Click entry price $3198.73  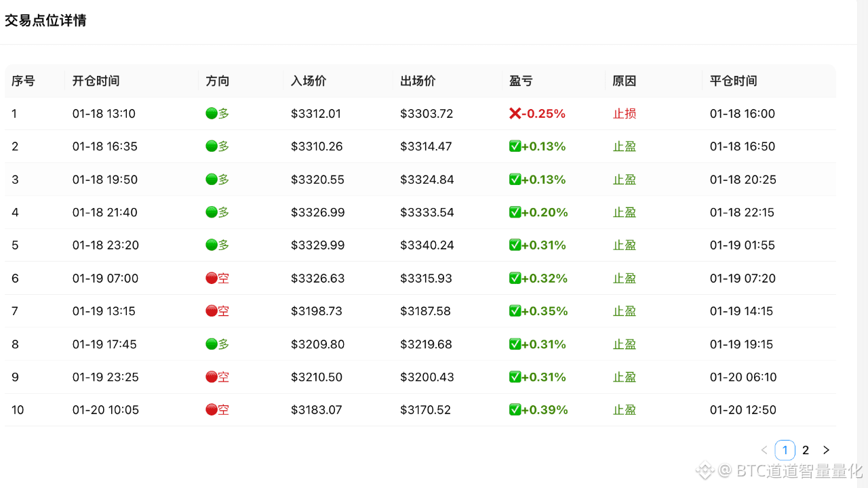[317, 311]
